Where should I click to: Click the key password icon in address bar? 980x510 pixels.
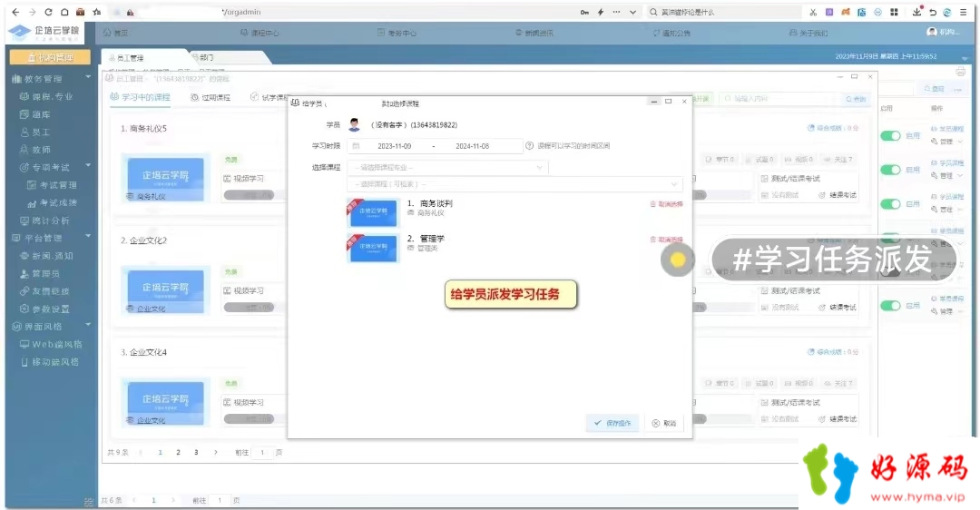584,12
